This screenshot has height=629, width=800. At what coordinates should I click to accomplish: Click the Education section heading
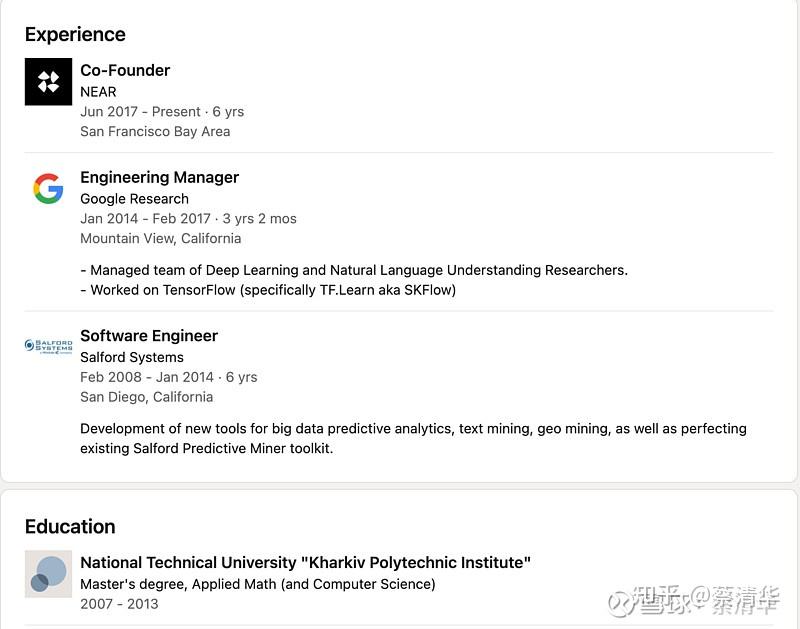click(x=70, y=526)
